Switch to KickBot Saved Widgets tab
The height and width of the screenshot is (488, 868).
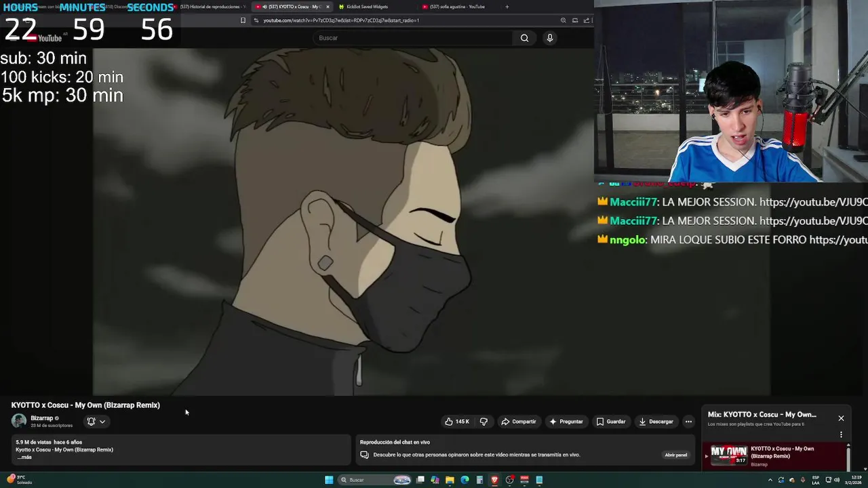[x=367, y=7]
